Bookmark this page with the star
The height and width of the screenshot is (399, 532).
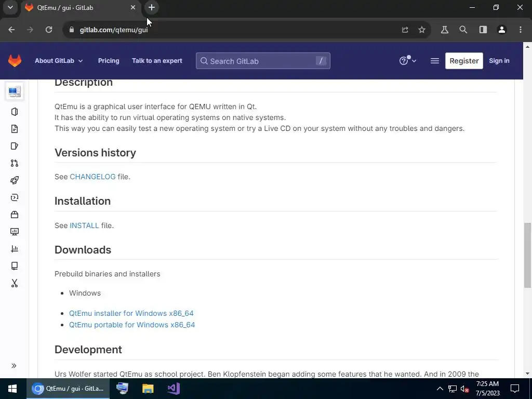click(x=422, y=30)
